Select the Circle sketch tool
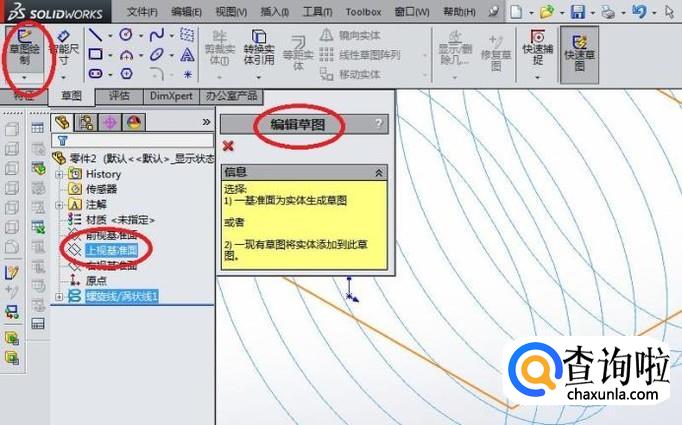This screenshot has height=425, width=682. (126, 34)
